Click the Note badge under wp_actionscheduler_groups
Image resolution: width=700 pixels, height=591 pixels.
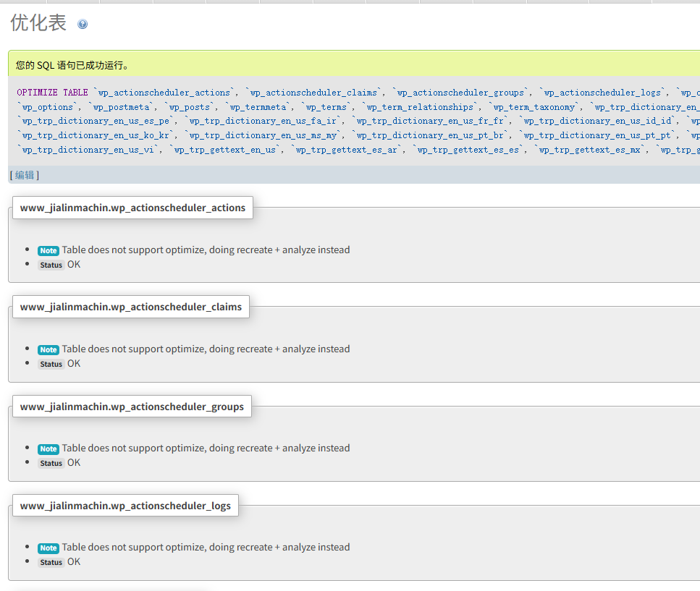(49, 448)
